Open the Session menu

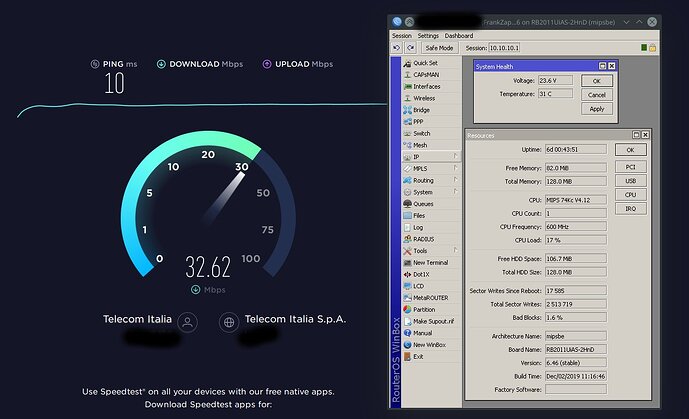tap(402, 36)
